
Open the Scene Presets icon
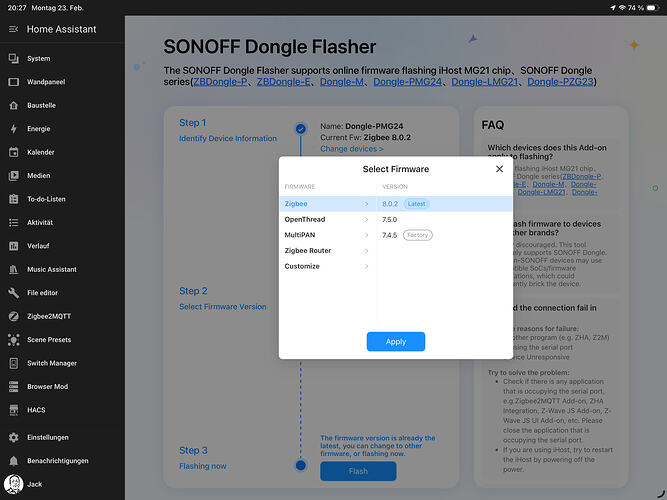pos(14,340)
